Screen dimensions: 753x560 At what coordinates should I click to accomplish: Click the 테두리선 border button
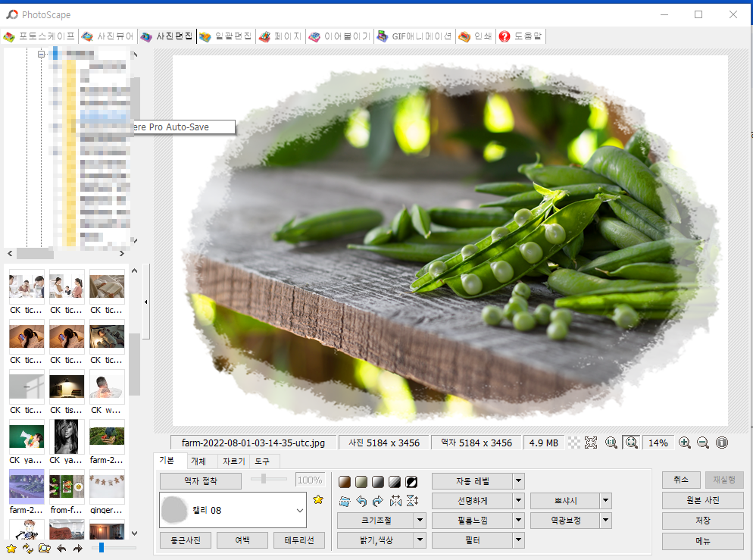coord(299,540)
